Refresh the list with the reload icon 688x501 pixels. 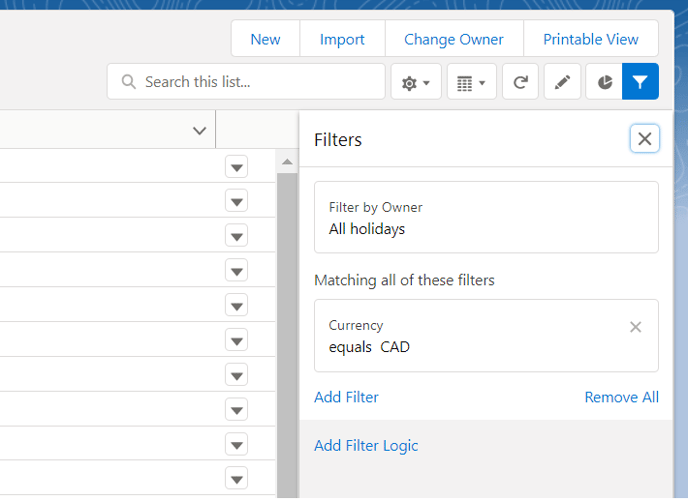pos(520,82)
